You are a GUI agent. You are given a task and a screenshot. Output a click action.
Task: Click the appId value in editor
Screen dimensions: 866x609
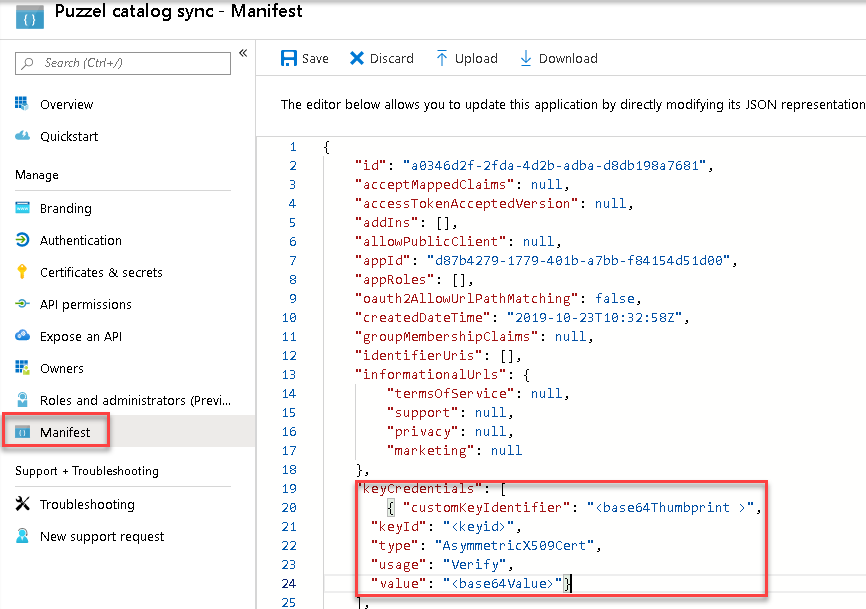581,260
